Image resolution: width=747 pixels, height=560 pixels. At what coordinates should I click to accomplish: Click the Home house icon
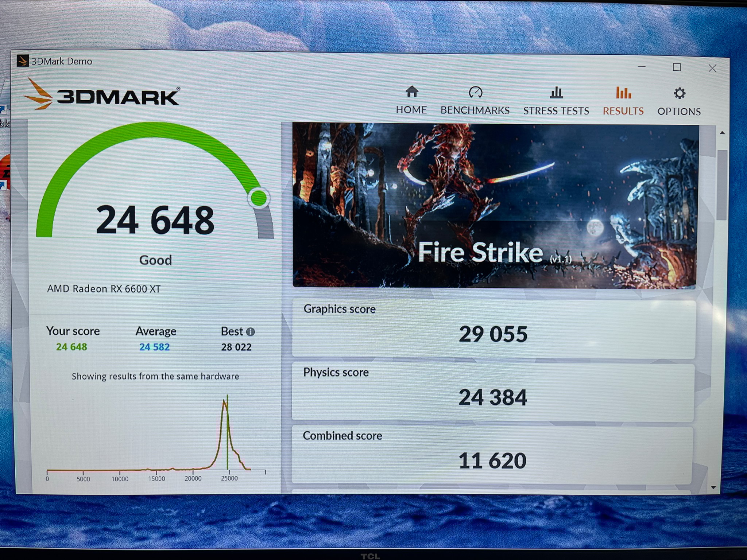(412, 92)
